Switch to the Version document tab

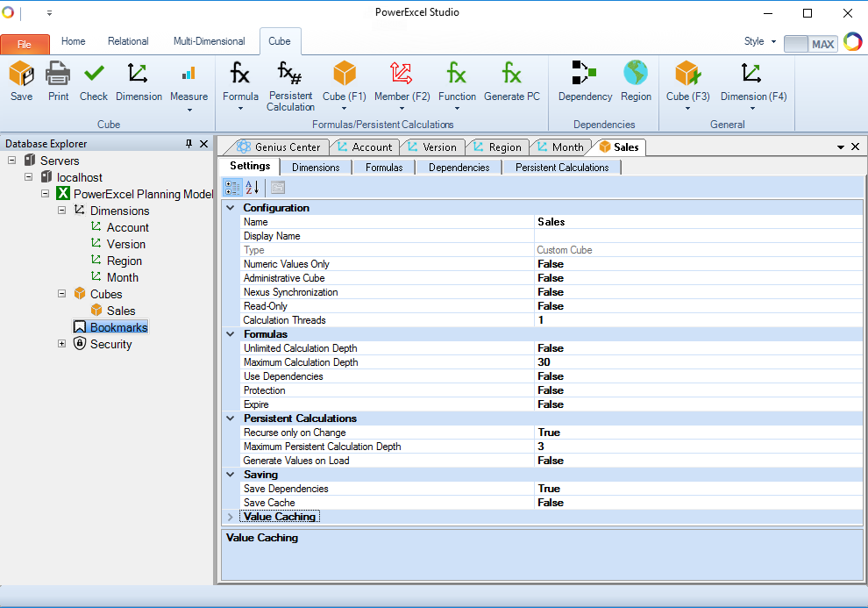(433, 147)
